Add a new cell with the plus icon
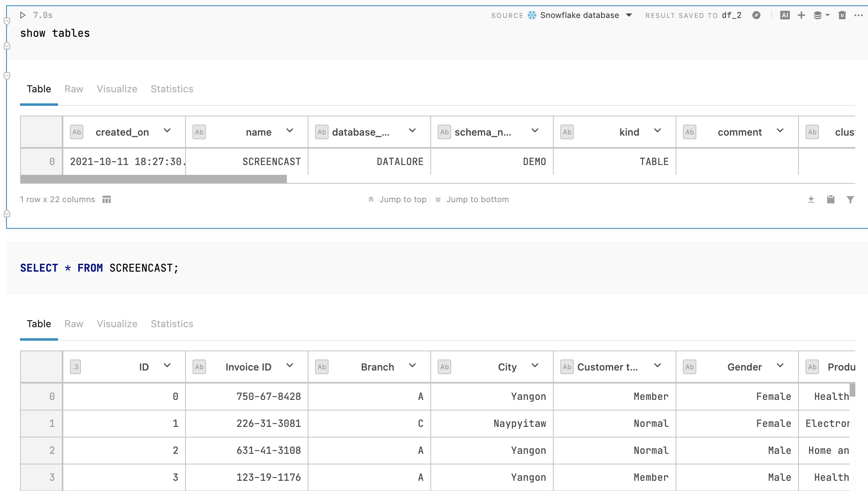Image resolution: width=868 pixels, height=491 pixels. pyautogui.click(x=801, y=15)
